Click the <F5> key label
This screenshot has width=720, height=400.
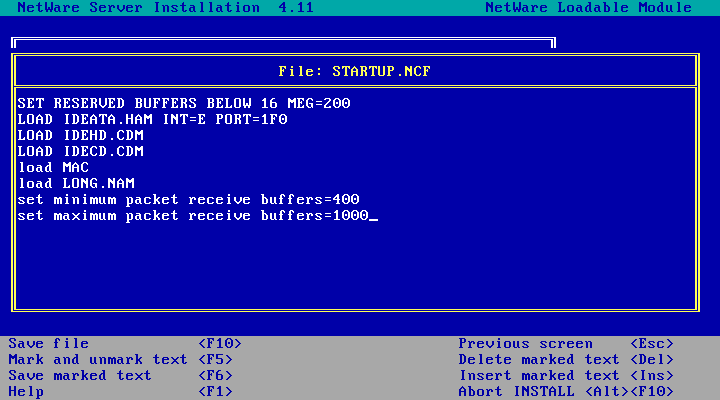pos(215,360)
